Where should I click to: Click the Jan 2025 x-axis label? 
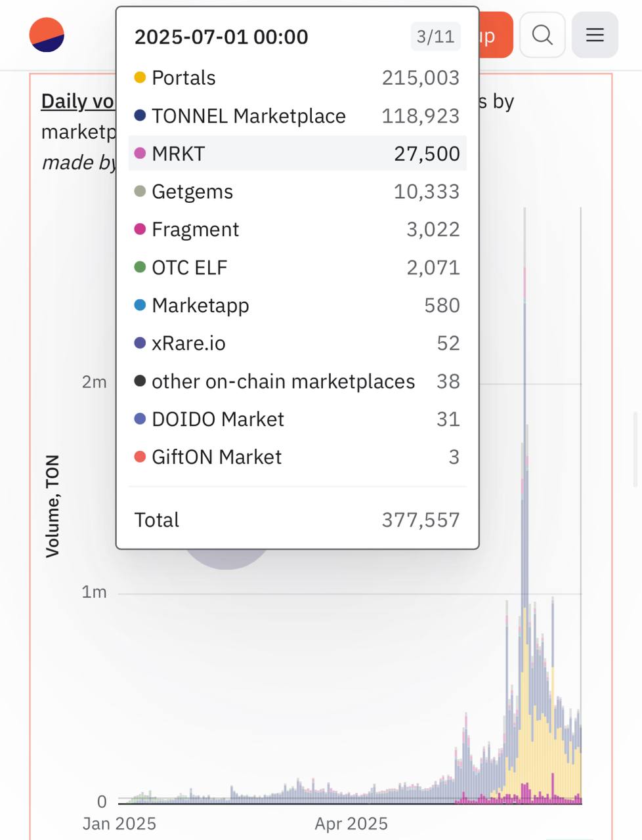(x=119, y=824)
